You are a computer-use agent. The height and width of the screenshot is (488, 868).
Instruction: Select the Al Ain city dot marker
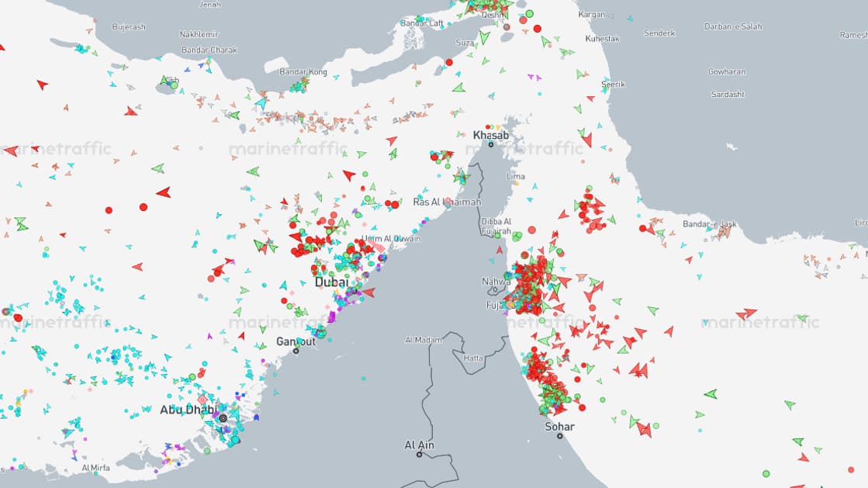pos(419,455)
